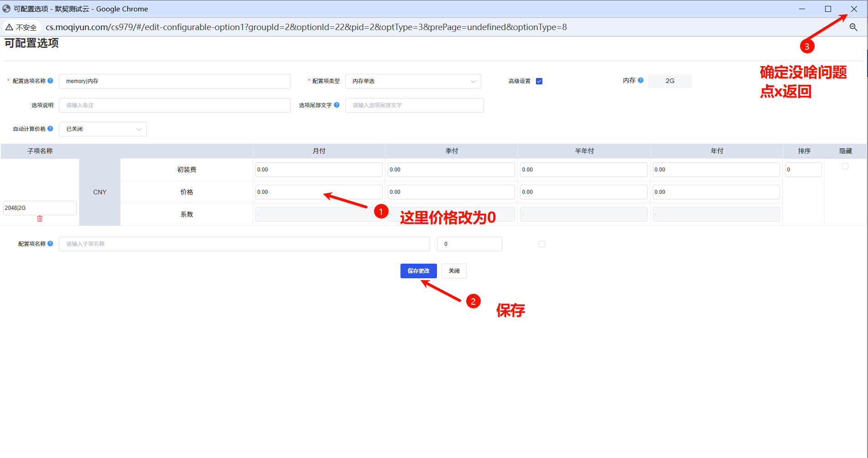Click the 不安全 security warning icon

click(x=9, y=27)
